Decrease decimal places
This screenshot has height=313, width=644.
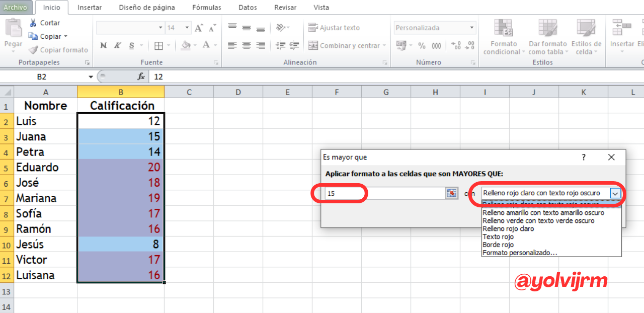[x=470, y=46]
